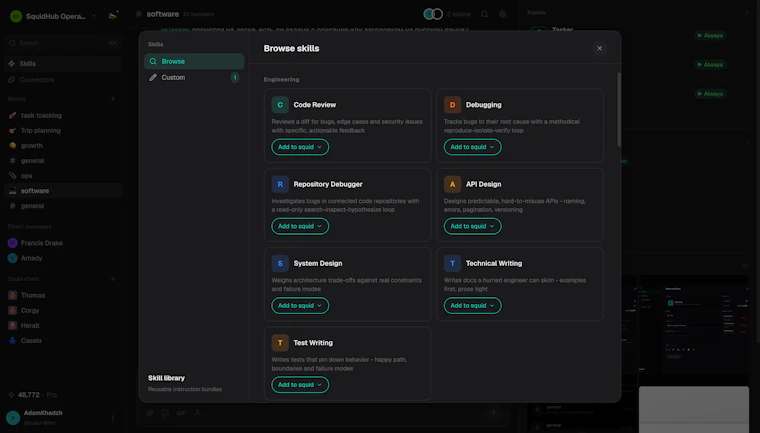This screenshot has width=760, height=433.
Task: Click the API Design A icon
Action: 452,184
